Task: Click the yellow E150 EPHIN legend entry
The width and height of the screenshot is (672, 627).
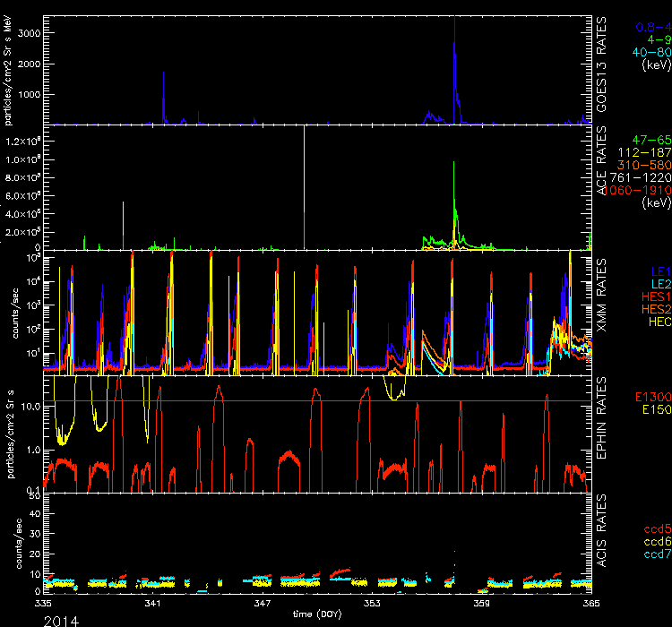Action: pos(653,409)
